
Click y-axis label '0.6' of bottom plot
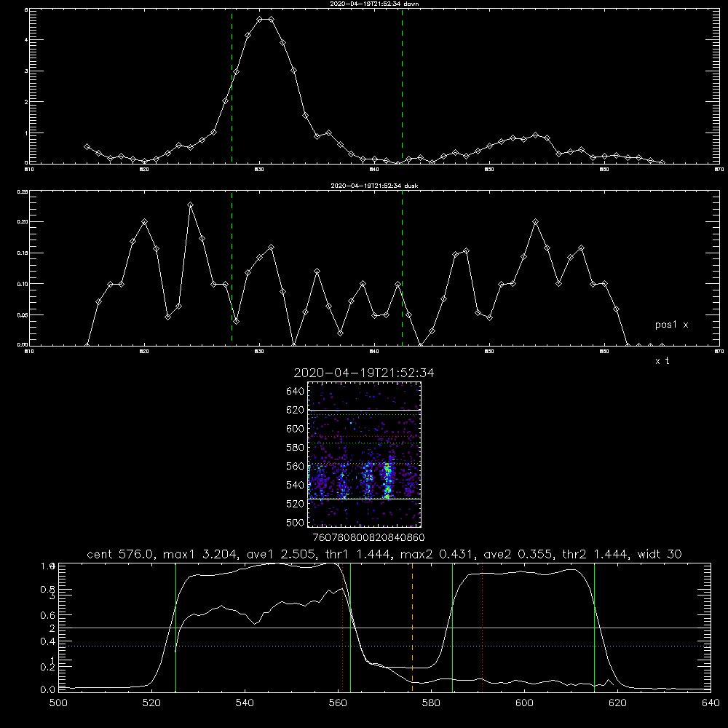pyautogui.click(x=48, y=616)
